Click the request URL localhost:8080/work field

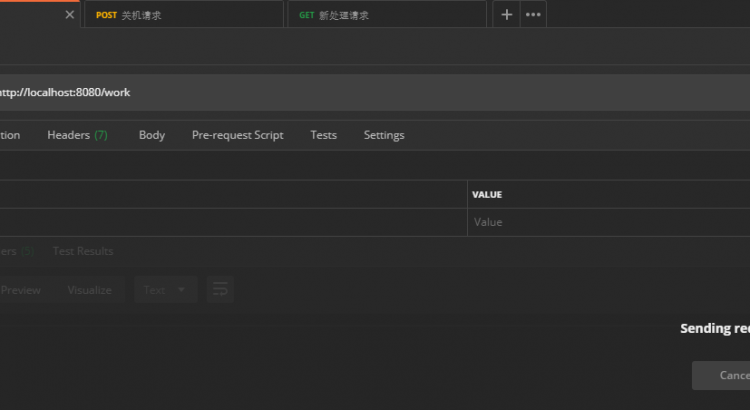click(300, 92)
